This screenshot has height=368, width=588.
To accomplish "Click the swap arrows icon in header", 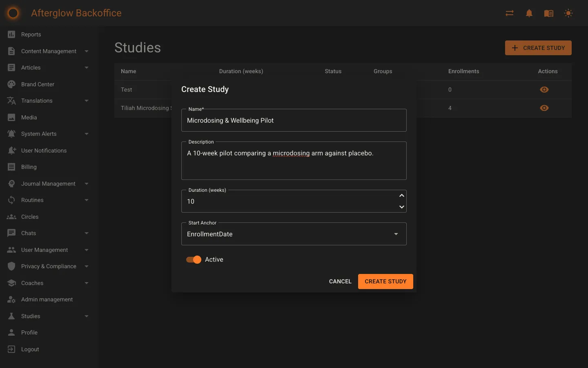I will coord(510,13).
